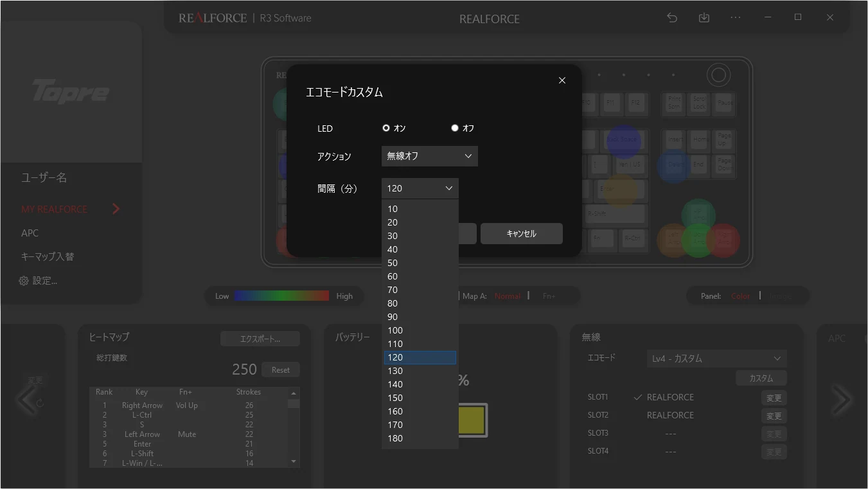Viewport: 868px width, 489px height.
Task: Click the red chevron next to MY REALFORCE
Action: [x=116, y=209]
